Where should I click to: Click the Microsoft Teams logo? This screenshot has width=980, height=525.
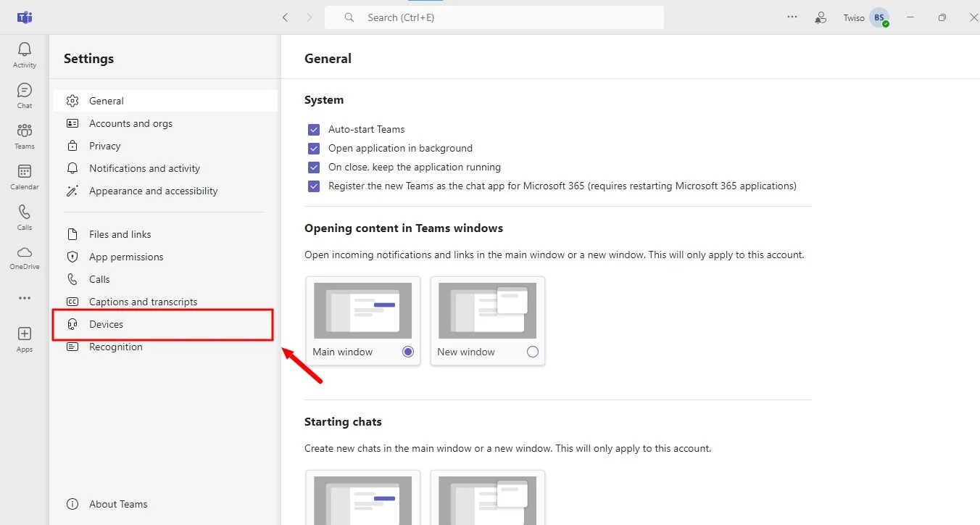(25, 17)
